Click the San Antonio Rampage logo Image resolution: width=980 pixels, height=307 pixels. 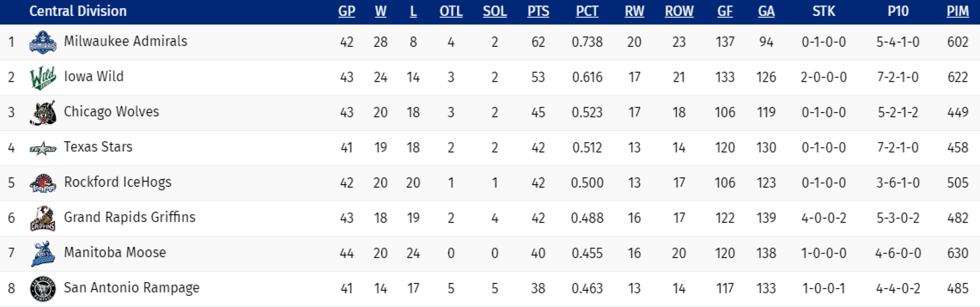click(x=43, y=289)
